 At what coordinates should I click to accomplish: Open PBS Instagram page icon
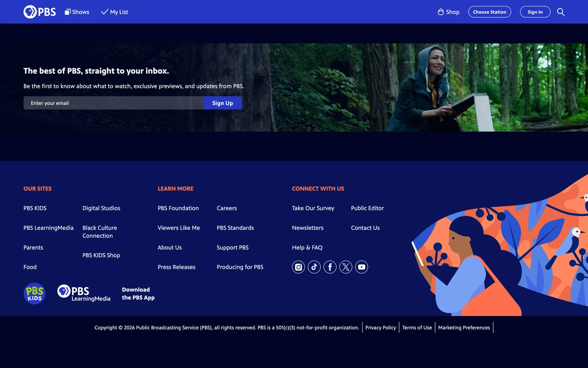tap(298, 267)
